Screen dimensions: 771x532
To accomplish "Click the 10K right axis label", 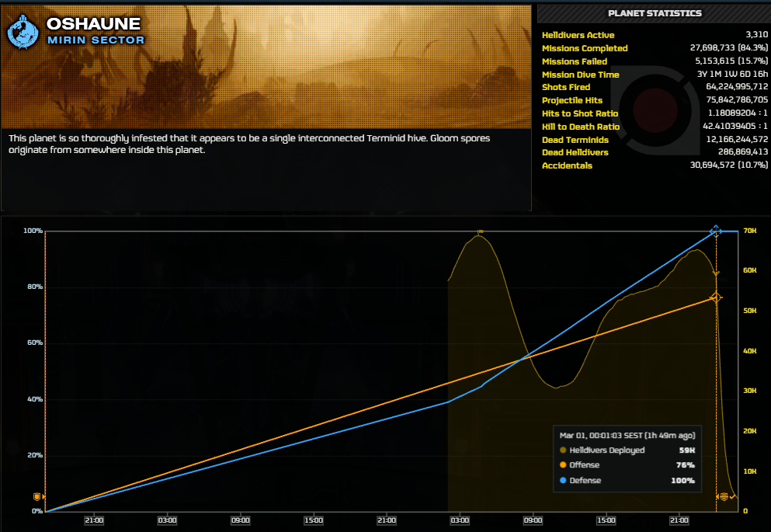I will [x=749, y=471].
